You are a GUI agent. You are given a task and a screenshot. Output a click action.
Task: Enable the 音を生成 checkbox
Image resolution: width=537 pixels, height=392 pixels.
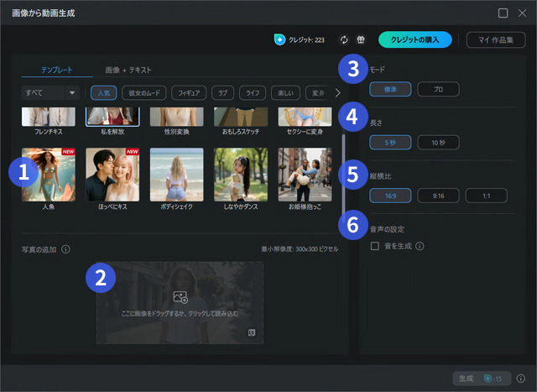point(375,246)
